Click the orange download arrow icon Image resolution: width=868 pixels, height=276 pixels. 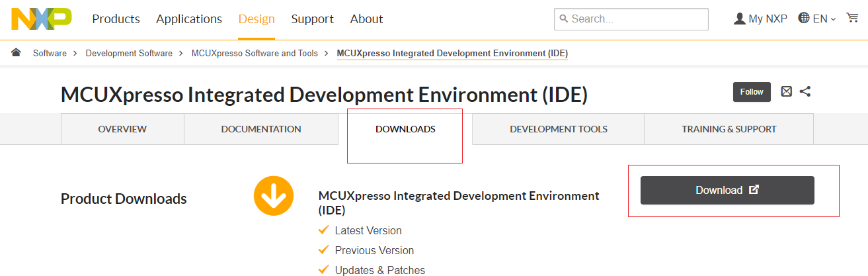(273, 196)
